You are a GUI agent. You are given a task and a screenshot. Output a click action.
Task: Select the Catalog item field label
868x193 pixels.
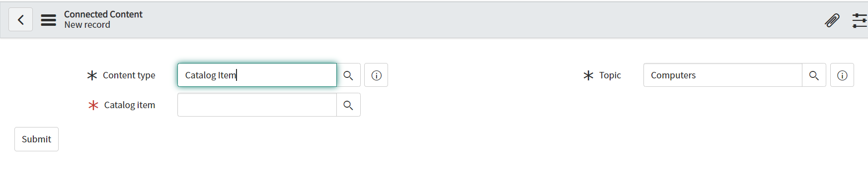click(130, 105)
